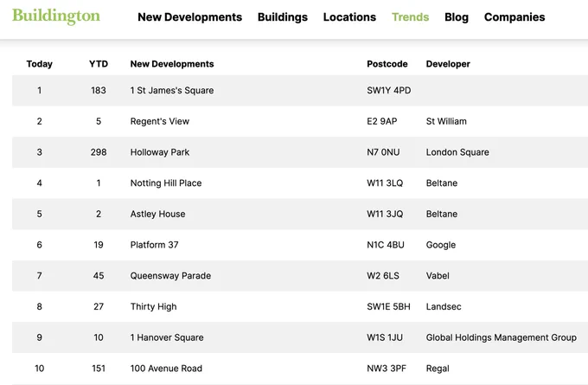This screenshot has width=588, height=385.
Task: Click developer London Square
Action: (x=457, y=152)
